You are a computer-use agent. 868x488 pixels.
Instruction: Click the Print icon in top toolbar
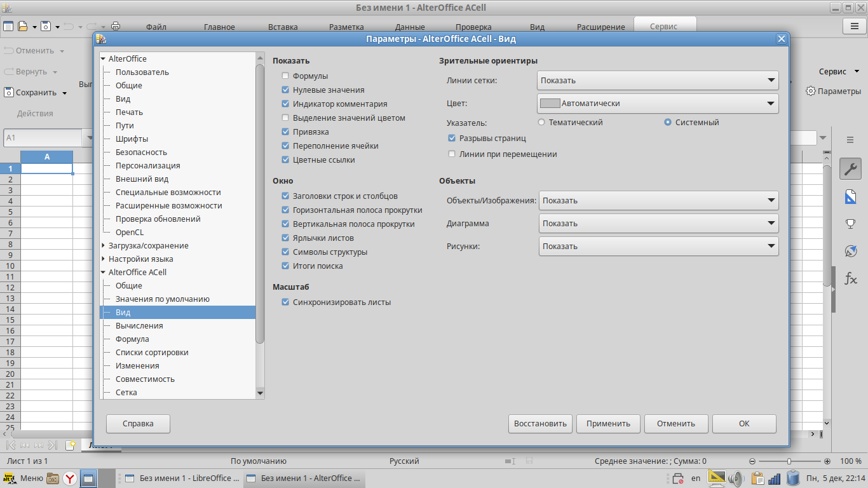[116, 26]
